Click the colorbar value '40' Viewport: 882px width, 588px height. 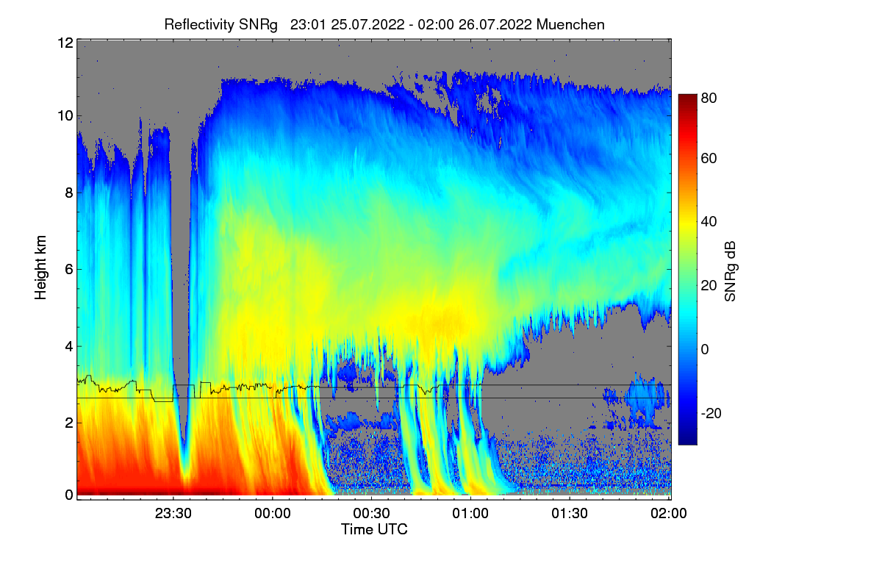[x=709, y=221]
